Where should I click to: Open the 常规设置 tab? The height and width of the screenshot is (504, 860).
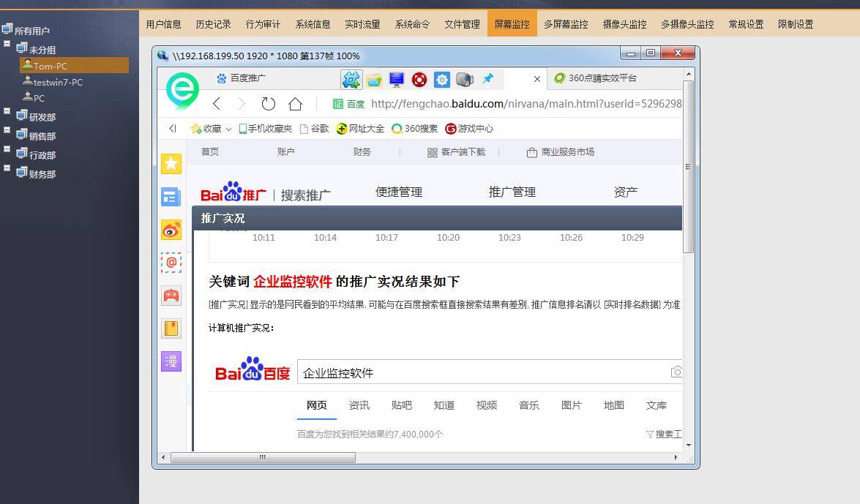[746, 24]
